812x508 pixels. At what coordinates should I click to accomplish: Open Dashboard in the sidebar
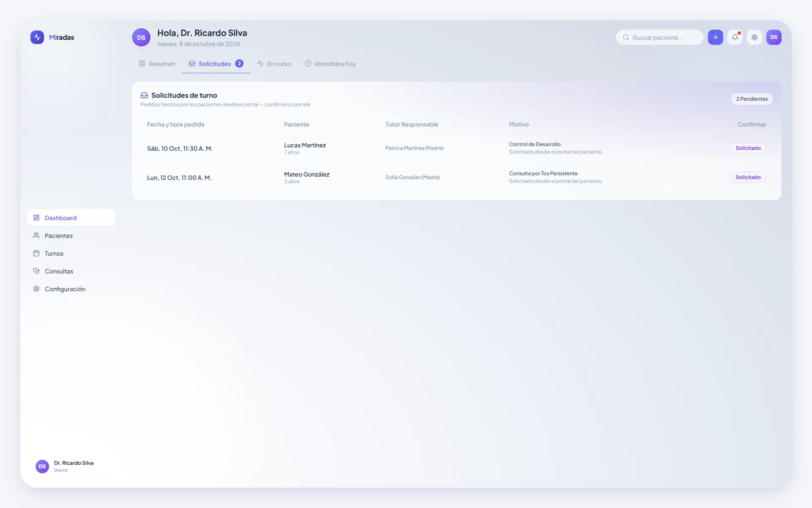[x=71, y=218]
